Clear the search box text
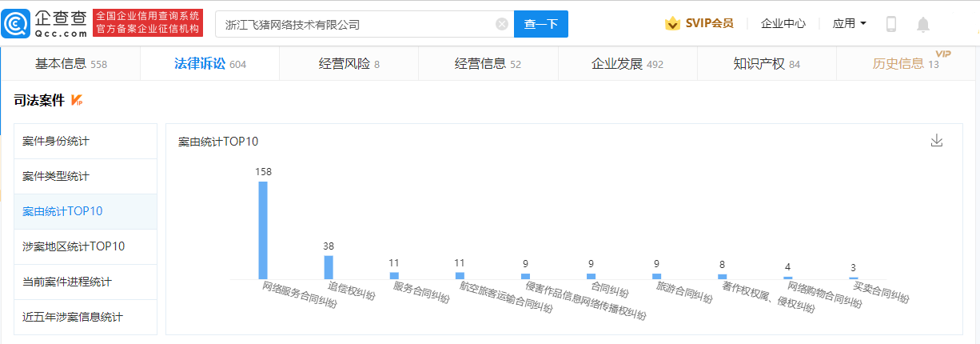 (502, 24)
